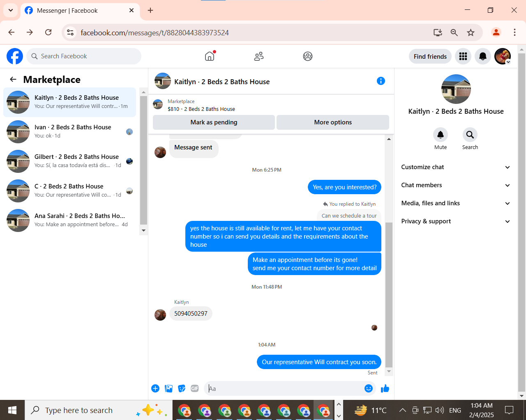Open the notifications bell in header

(483, 56)
